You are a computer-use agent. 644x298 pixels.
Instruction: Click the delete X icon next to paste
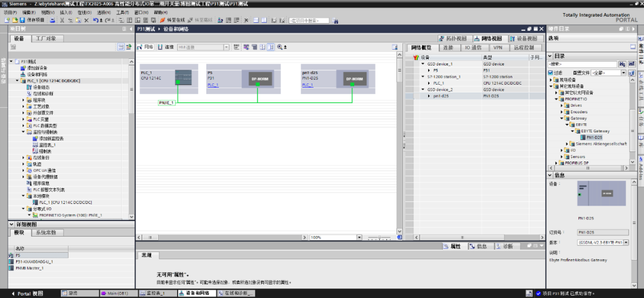coord(86,20)
